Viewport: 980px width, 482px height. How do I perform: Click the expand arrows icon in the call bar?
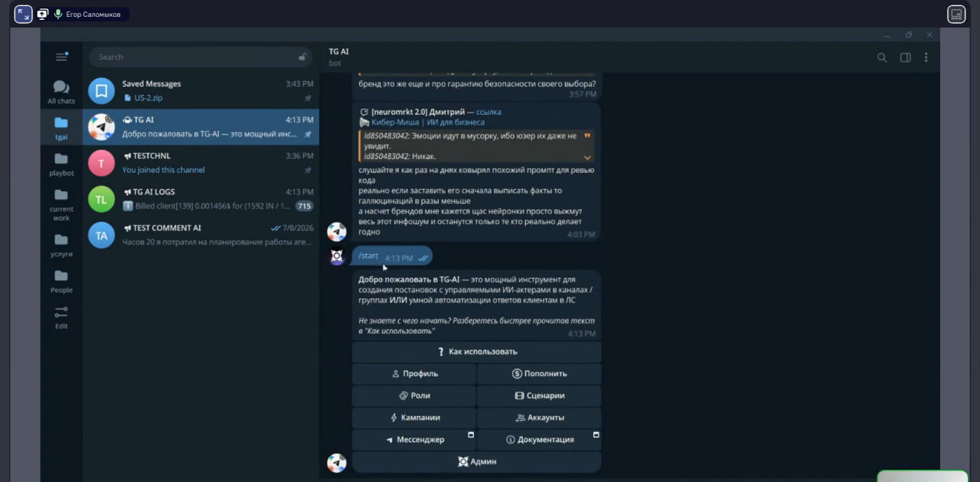pos(23,14)
